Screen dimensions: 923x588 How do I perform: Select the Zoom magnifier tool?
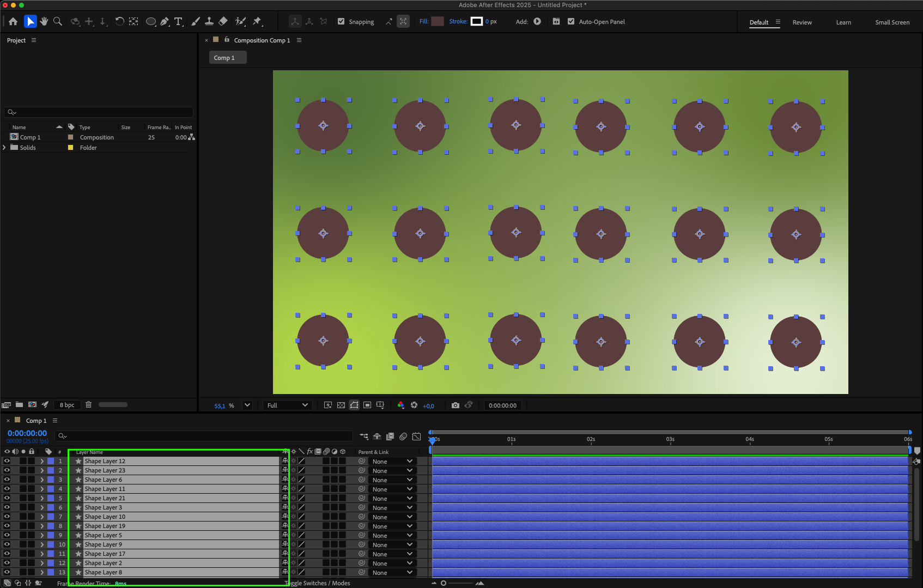[58, 22]
